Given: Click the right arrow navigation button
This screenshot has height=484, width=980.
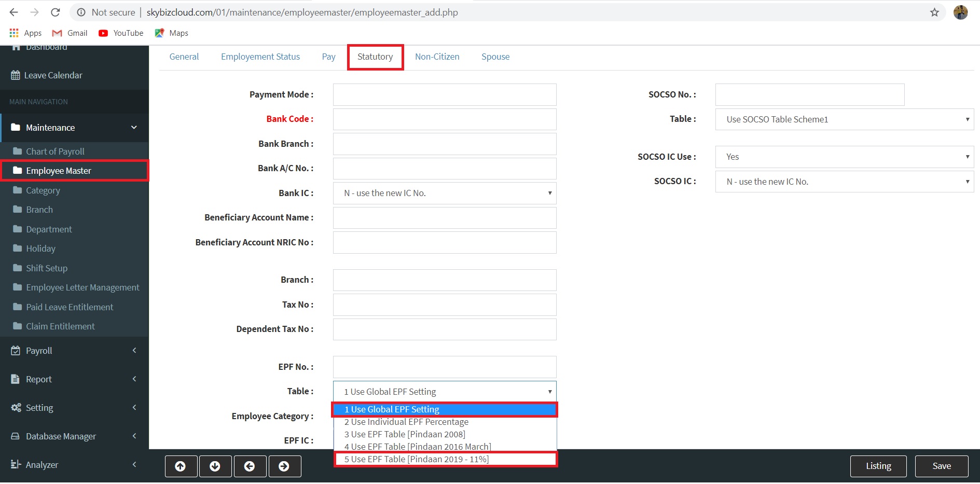Looking at the screenshot, I should [x=284, y=466].
